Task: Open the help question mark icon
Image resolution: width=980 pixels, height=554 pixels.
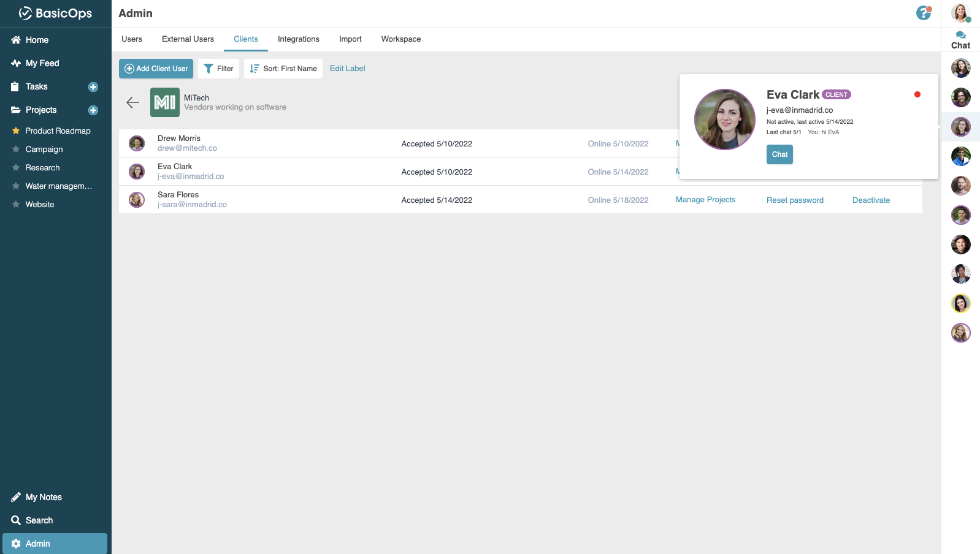Action: [x=924, y=13]
